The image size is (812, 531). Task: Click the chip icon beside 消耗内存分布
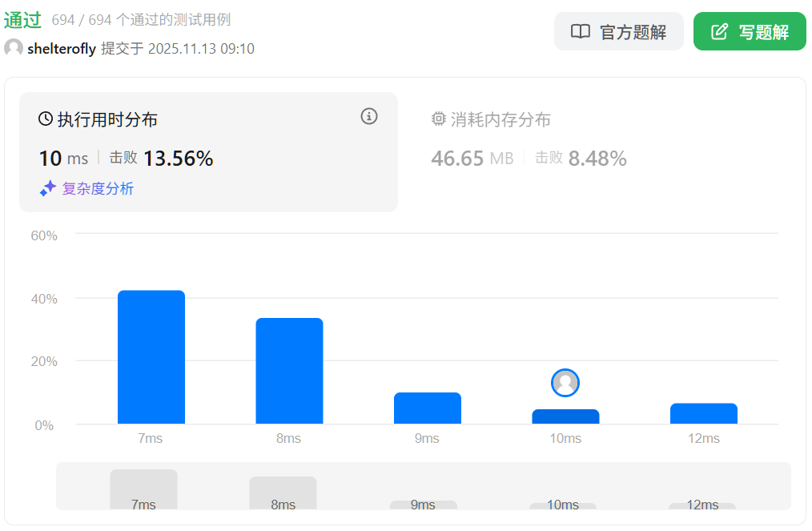coord(439,119)
